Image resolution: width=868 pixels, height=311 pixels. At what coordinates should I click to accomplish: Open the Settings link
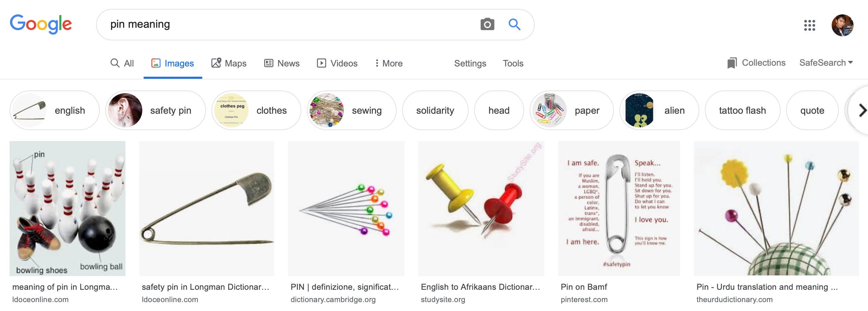470,63
